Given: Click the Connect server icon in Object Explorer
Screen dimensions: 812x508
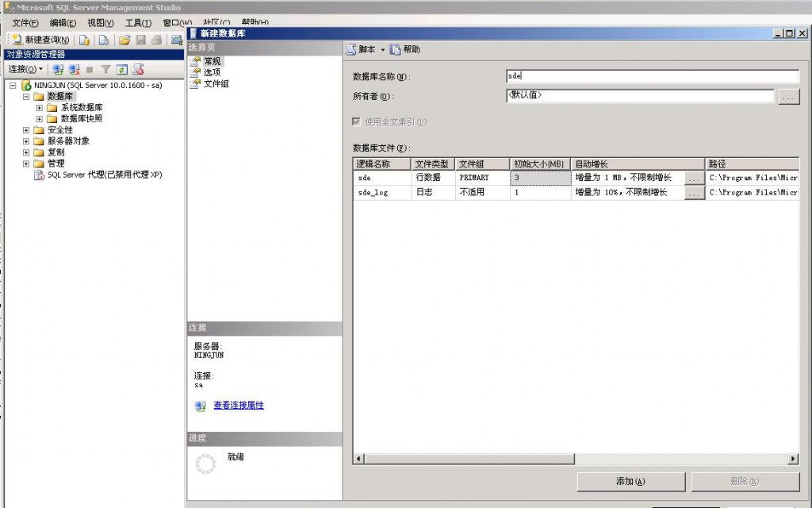Looking at the screenshot, I should (x=58, y=69).
